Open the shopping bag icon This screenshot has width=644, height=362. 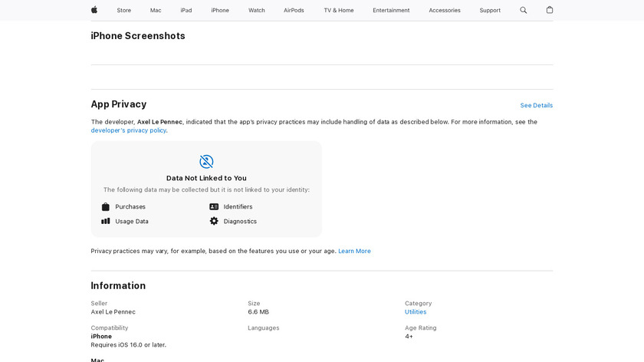pos(549,10)
